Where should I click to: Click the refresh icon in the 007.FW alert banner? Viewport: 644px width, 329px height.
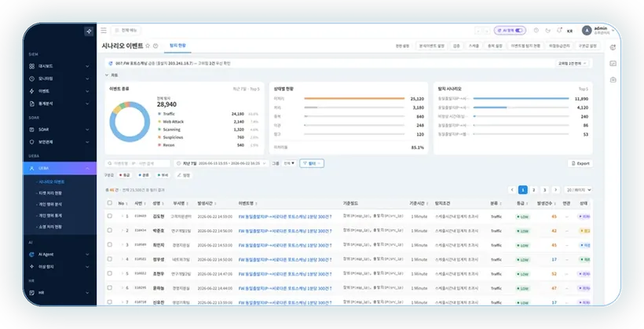coord(111,64)
